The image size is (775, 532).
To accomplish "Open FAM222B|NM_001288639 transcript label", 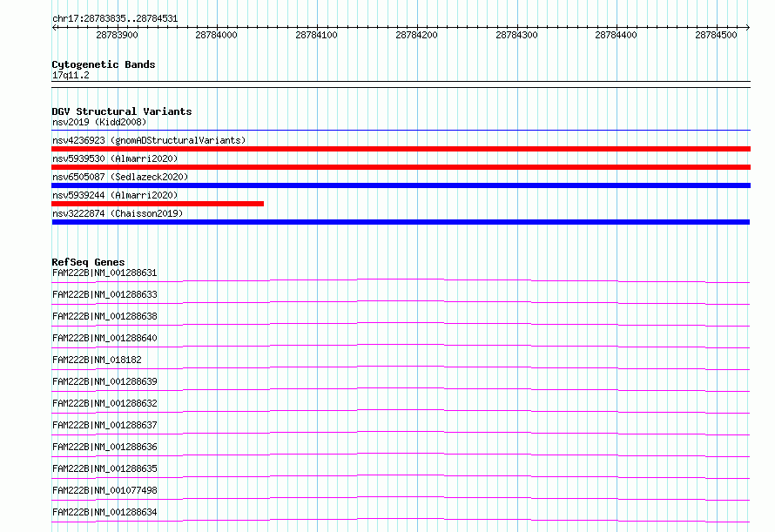I will (x=104, y=381).
